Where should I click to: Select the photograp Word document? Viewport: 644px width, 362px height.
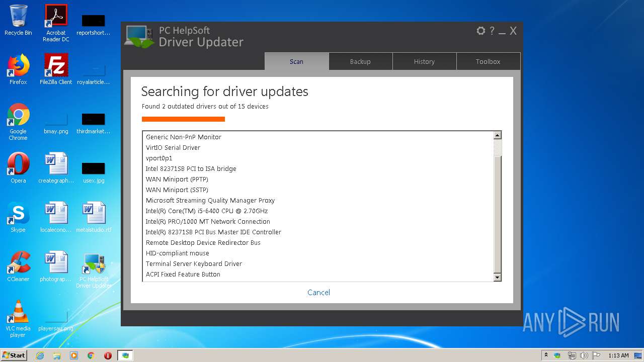click(x=56, y=266)
